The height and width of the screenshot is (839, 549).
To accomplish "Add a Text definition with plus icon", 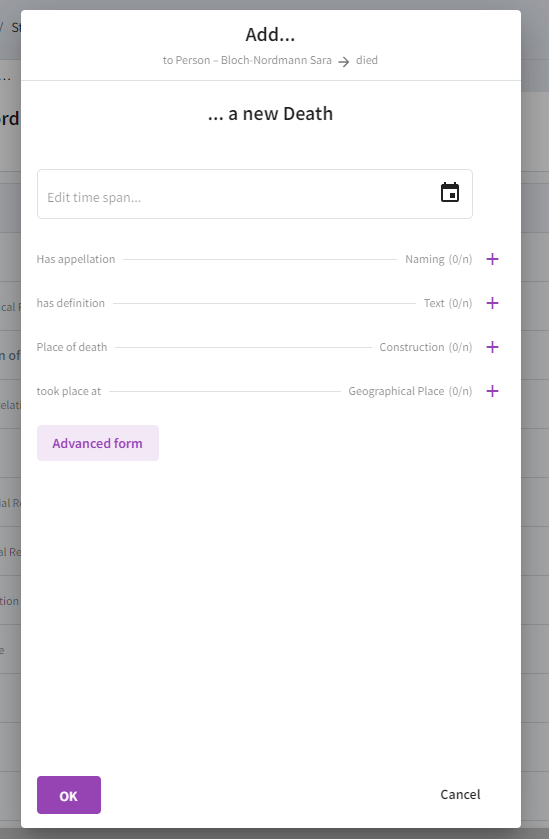I will click(x=492, y=303).
